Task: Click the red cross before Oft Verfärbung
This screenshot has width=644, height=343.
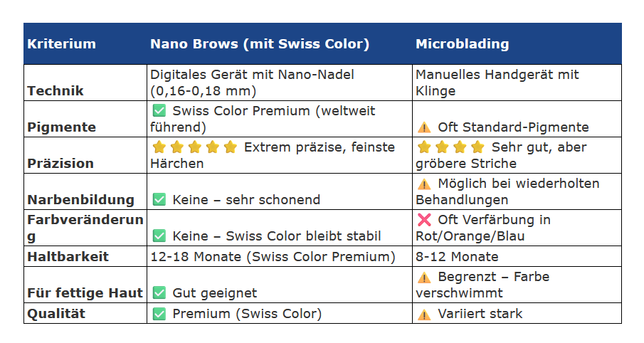Action: tap(424, 220)
